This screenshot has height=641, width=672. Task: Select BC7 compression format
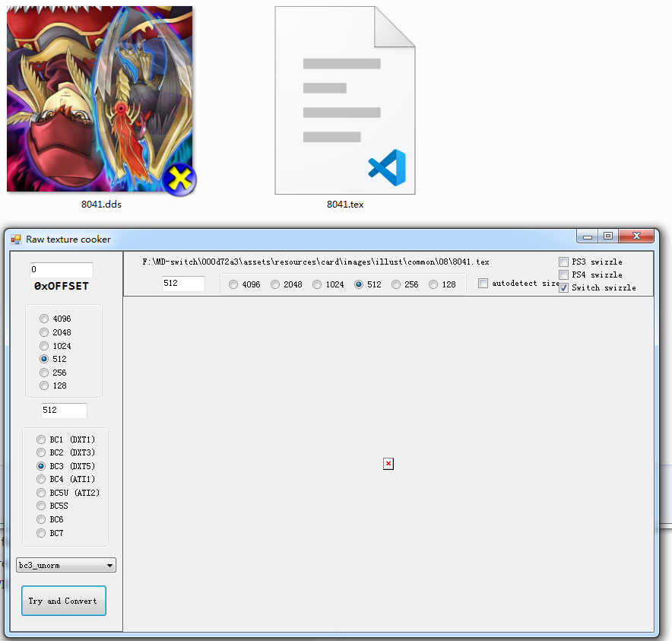pos(41,532)
